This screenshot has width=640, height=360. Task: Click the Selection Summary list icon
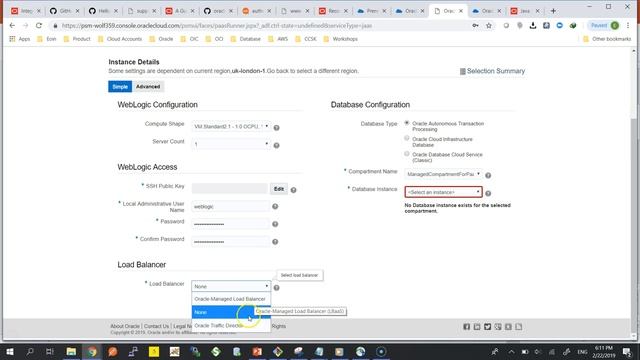pyautogui.click(x=462, y=71)
